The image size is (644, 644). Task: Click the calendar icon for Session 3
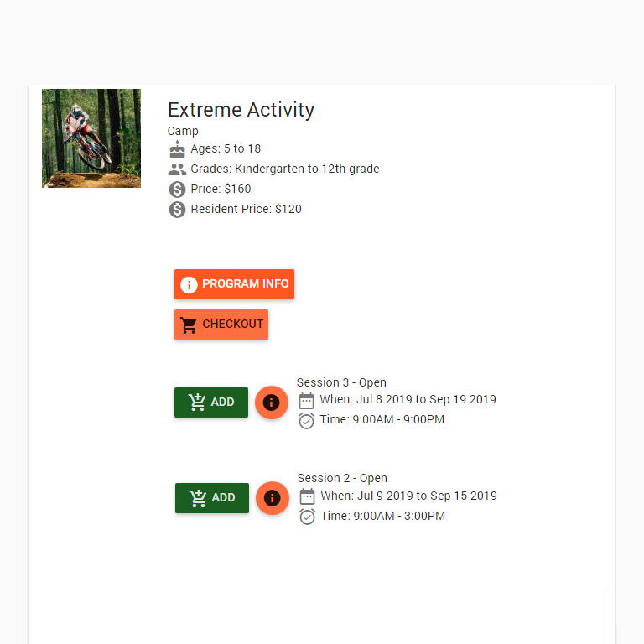coord(306,401)
